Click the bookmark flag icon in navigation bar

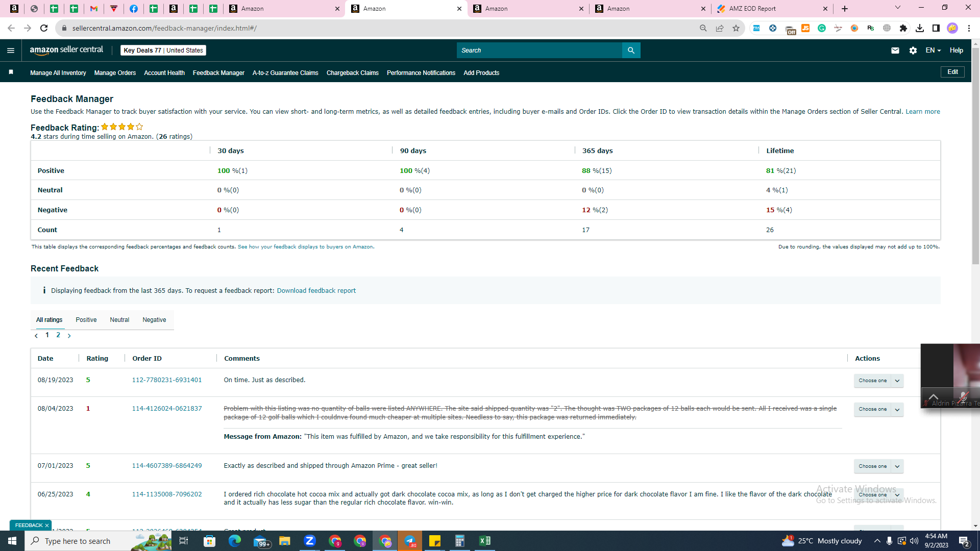[x=11, y=72]
